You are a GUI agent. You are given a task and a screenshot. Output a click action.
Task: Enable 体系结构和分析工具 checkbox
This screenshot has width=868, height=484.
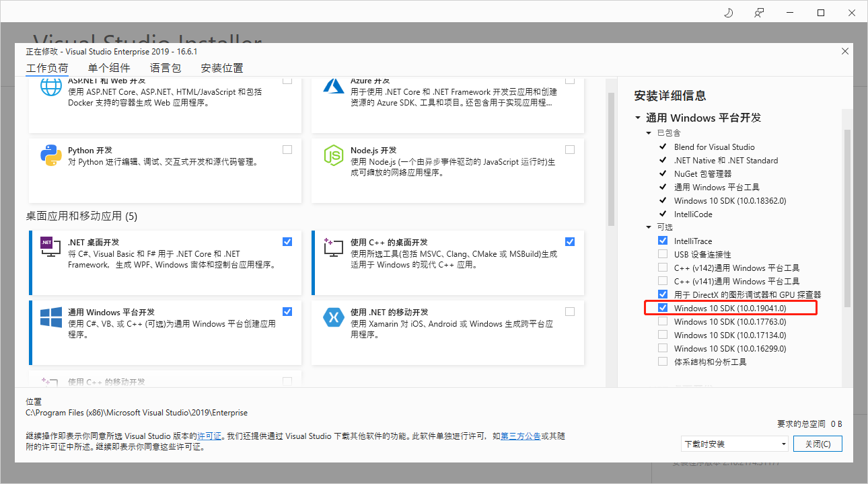tap(663, 362)
